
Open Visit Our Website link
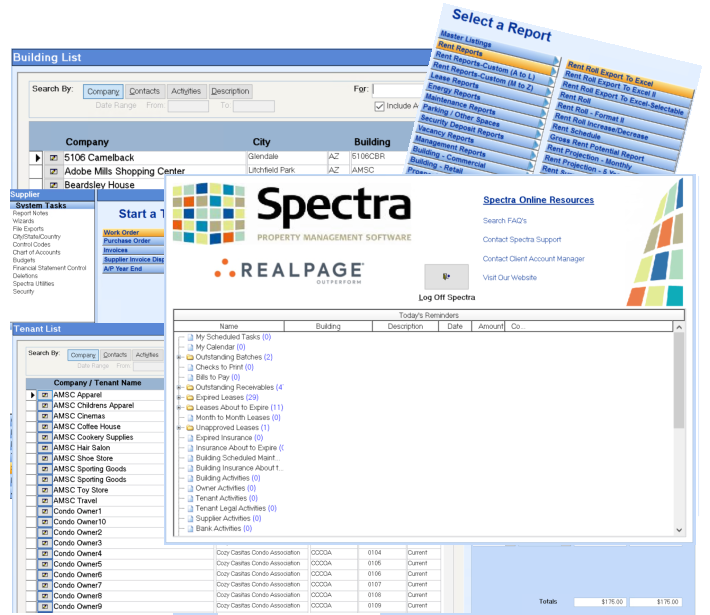509,278
